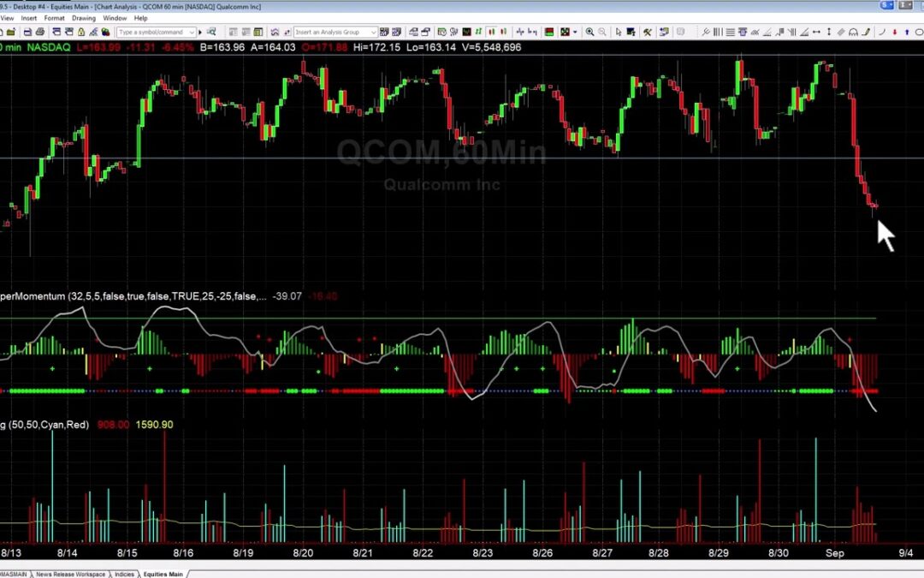Click the eraser-shaped drawing tool icon
This screenshot has width=924, height=578.
tap(841, 32)
